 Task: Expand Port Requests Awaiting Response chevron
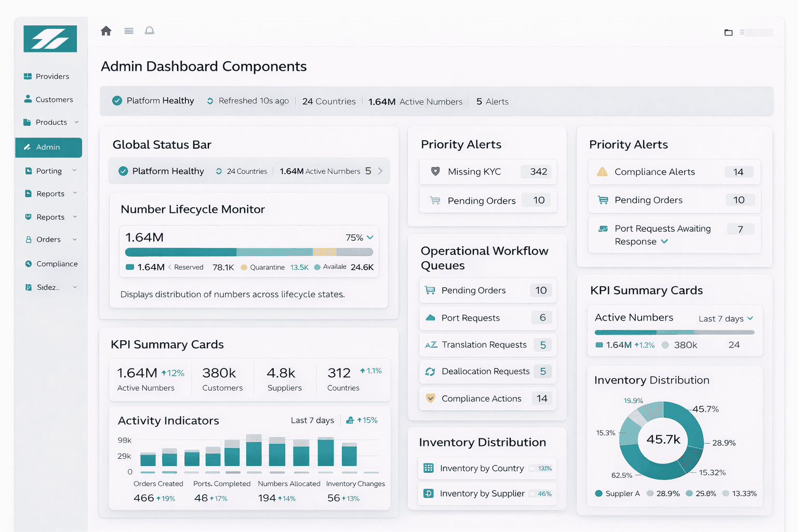(x=664, y=242)
